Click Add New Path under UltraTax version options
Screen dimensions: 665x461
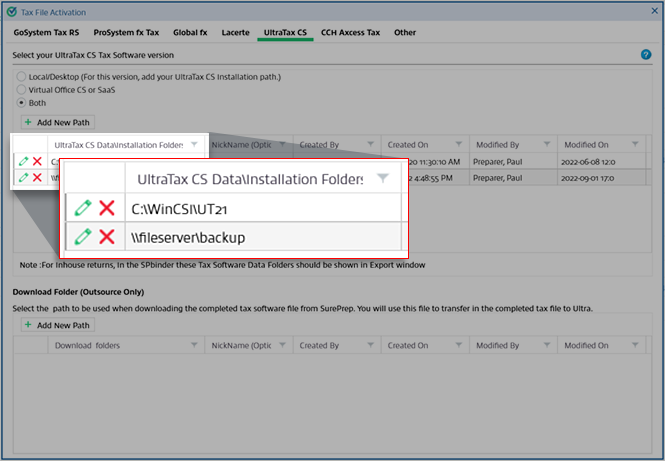click(58, 122)
